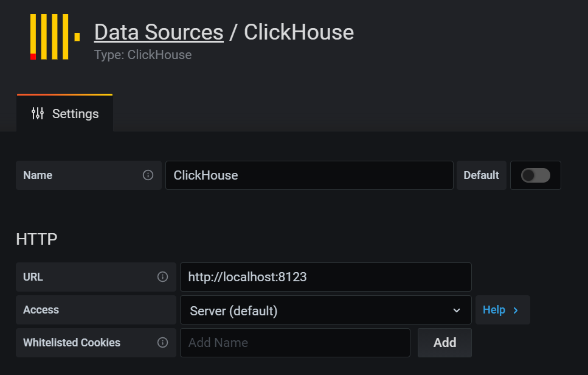Switch to the Settings tab

[x=65, y=114]
